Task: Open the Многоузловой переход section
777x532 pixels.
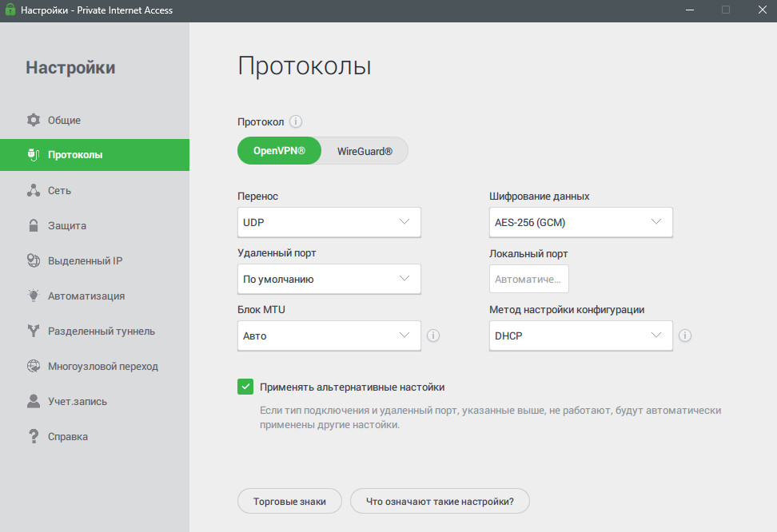Action: [94, 366]
